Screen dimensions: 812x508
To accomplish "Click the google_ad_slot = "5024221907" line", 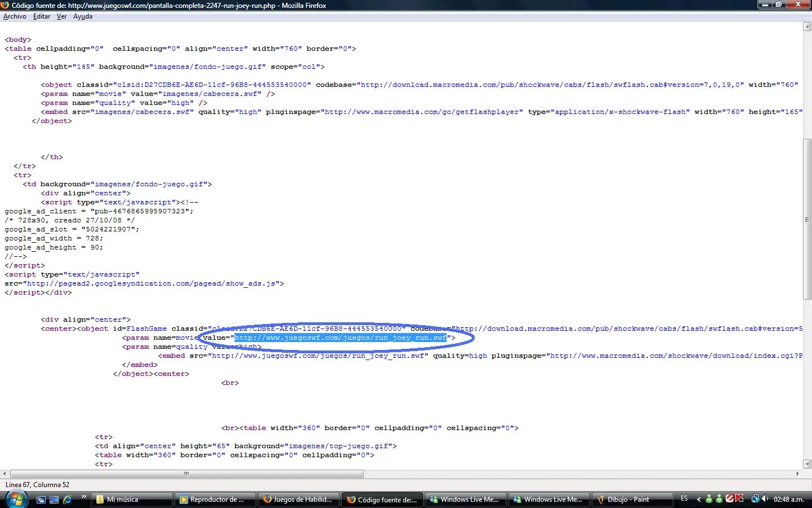I will (x=72, y=229).
